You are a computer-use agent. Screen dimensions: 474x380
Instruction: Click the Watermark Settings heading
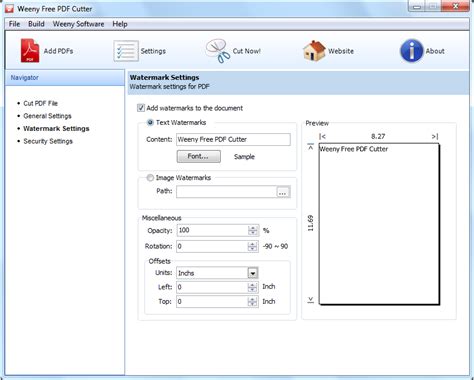[x=164, y=77]
